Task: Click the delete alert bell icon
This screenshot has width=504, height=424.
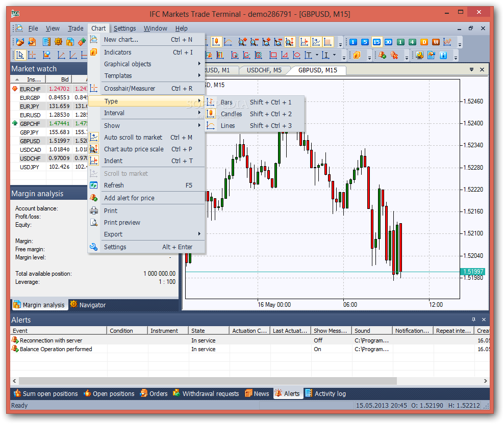Action: click(394, 55)
